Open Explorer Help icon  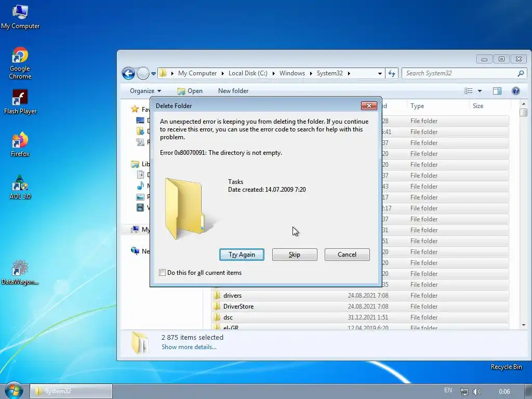(x=516, y=91)
